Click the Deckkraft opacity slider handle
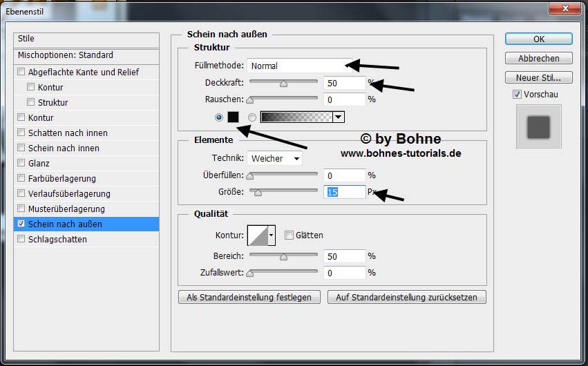 [283, 84]
